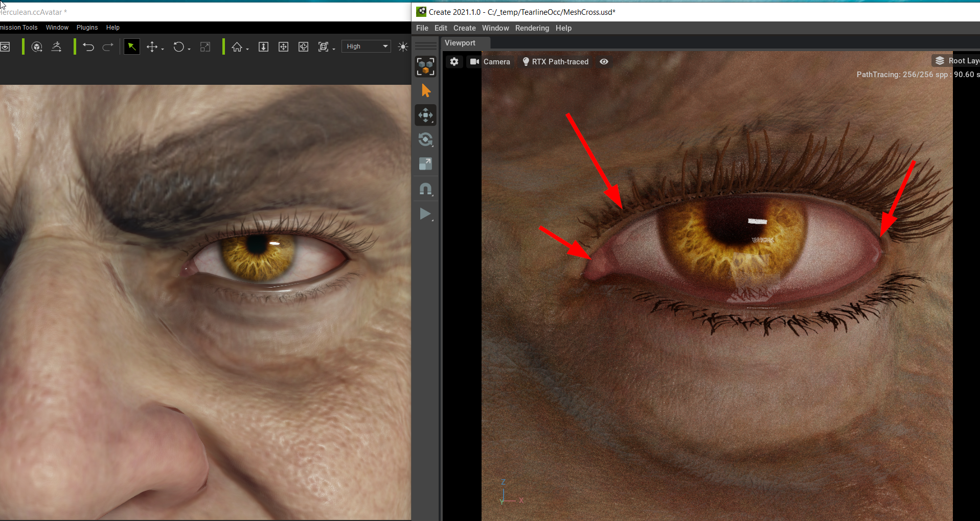Click the Scale tool in Character Creator
The height and width of the screenshot is (521, 980).
pos(205,47)
